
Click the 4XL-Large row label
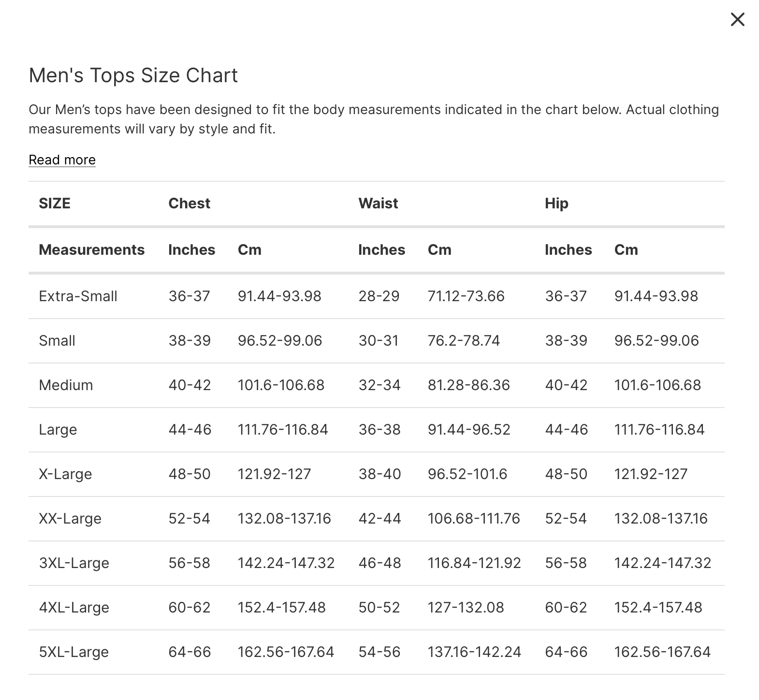tap(74, 608)
